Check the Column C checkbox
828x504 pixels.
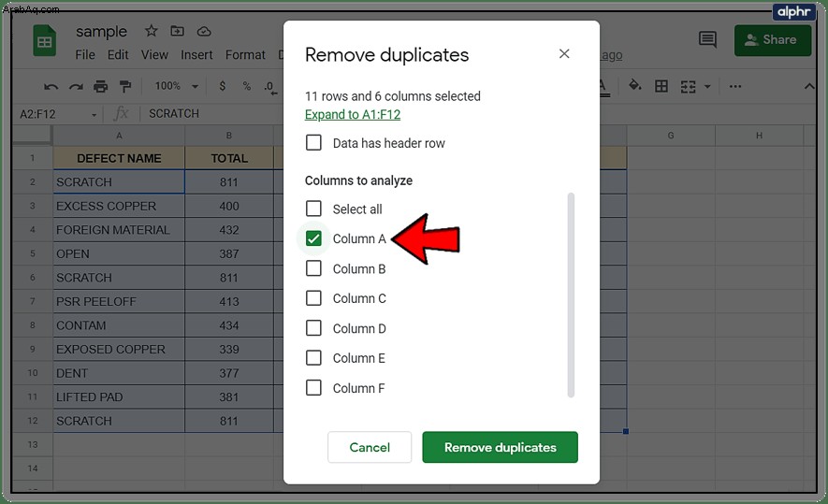313,298
